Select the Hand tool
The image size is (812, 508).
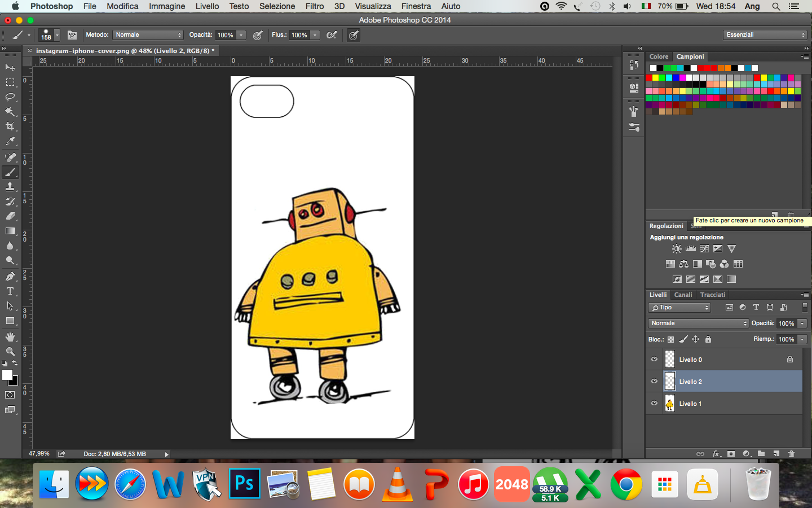pos(10,337)
